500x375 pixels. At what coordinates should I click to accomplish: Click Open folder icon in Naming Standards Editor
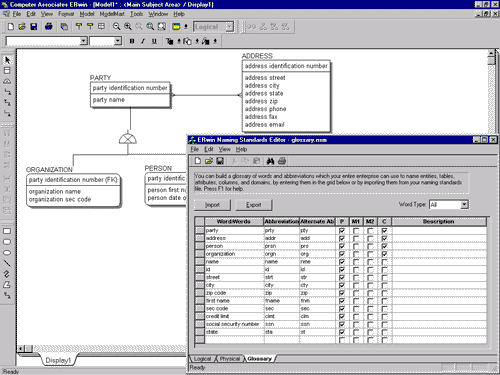209,161
